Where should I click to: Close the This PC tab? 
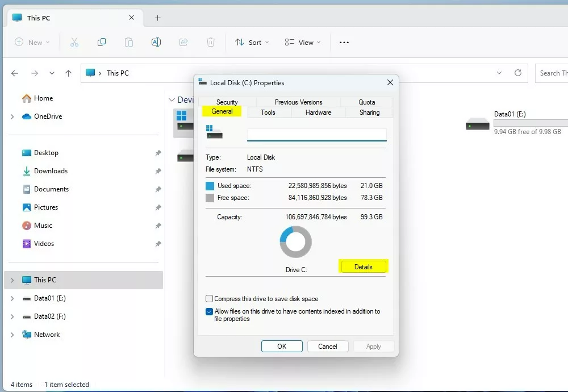tap(132, 18)
